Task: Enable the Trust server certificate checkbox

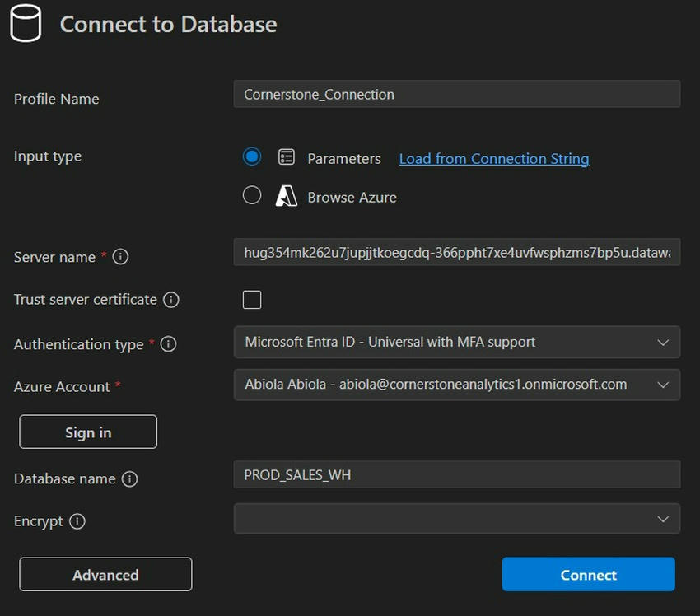Action: (x=251, y=300)
